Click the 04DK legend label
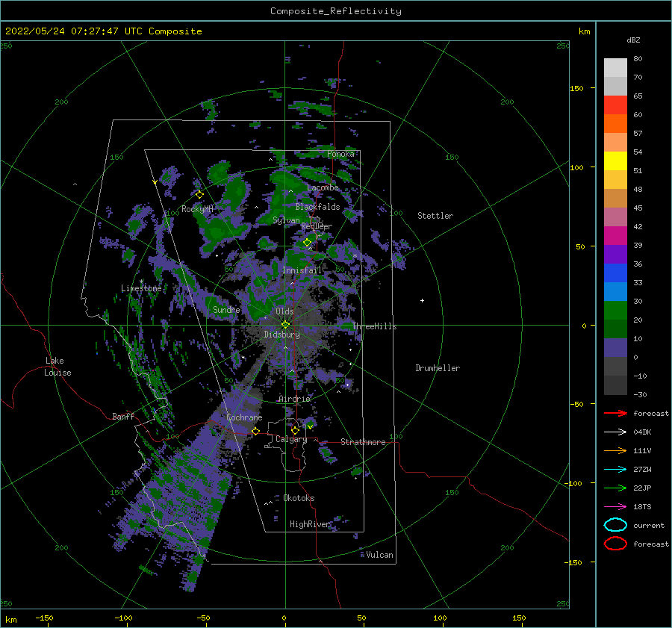 [x=642, y=432]
